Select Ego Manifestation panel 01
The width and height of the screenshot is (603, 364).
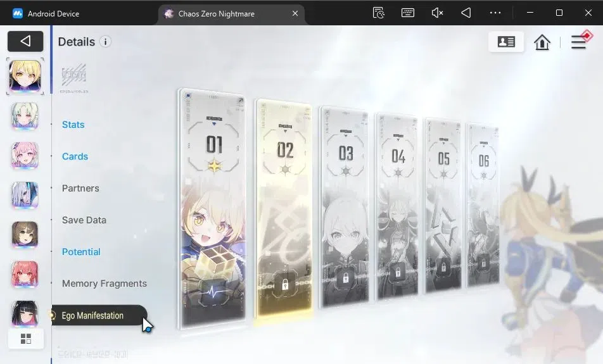(x=213, y=209)
